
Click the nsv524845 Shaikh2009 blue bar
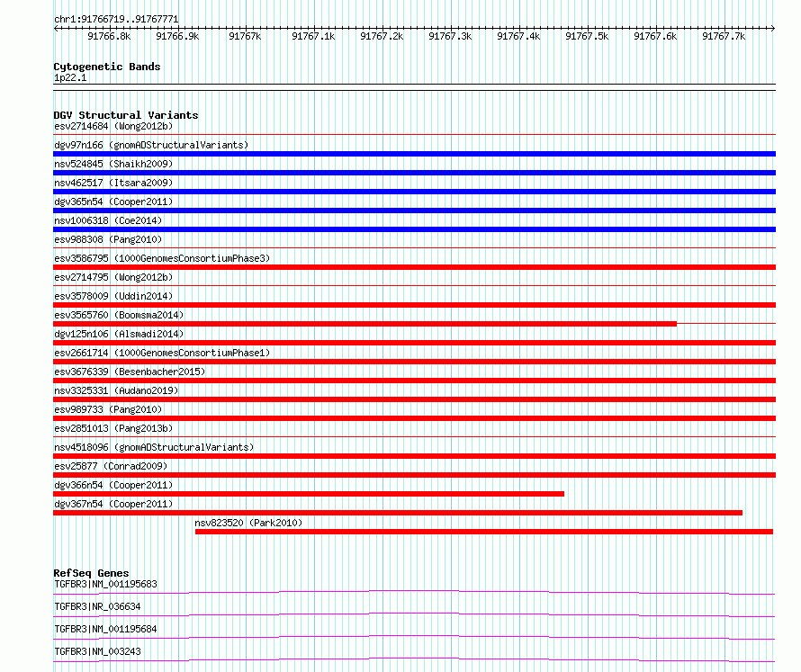[x=414, y=173]
